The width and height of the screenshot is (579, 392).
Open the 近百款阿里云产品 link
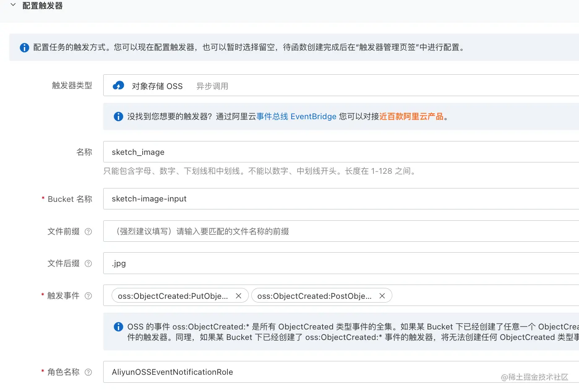(411, 116)
